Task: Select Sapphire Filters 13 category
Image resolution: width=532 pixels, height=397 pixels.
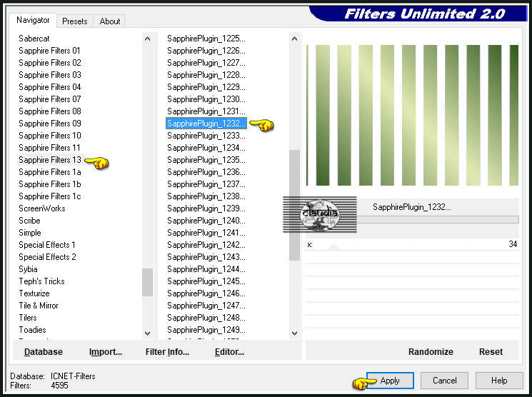Action: 50,160
